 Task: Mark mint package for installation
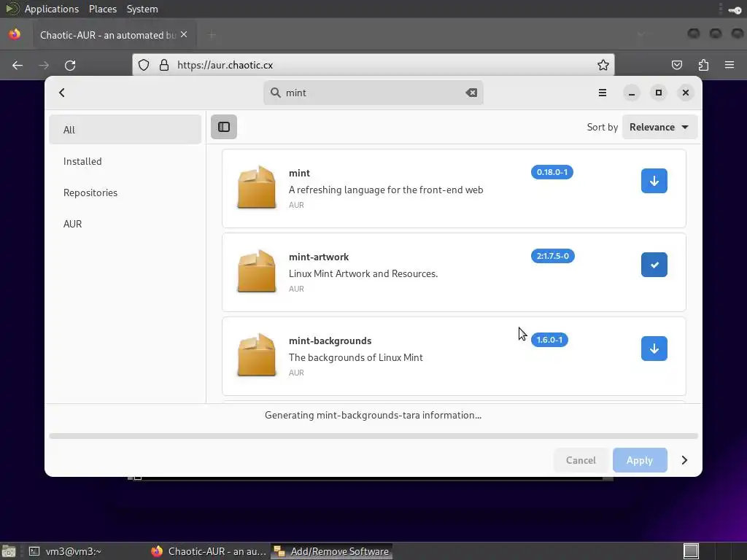654,181
